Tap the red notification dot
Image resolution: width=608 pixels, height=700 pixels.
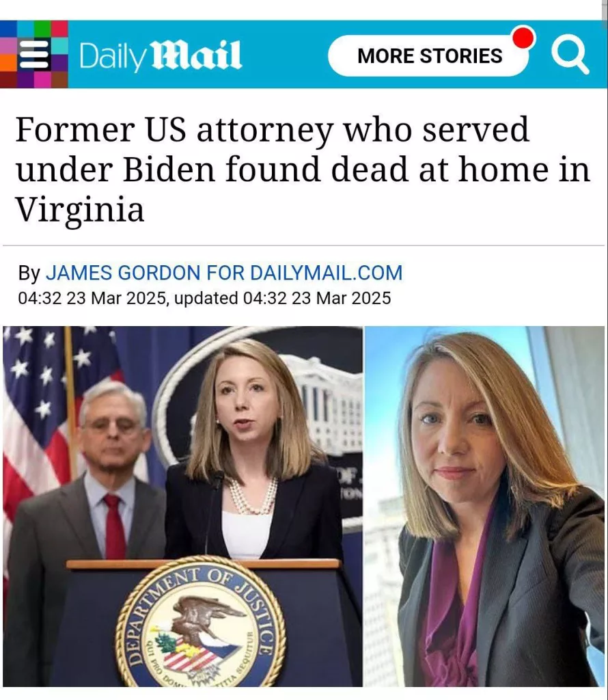523,37
